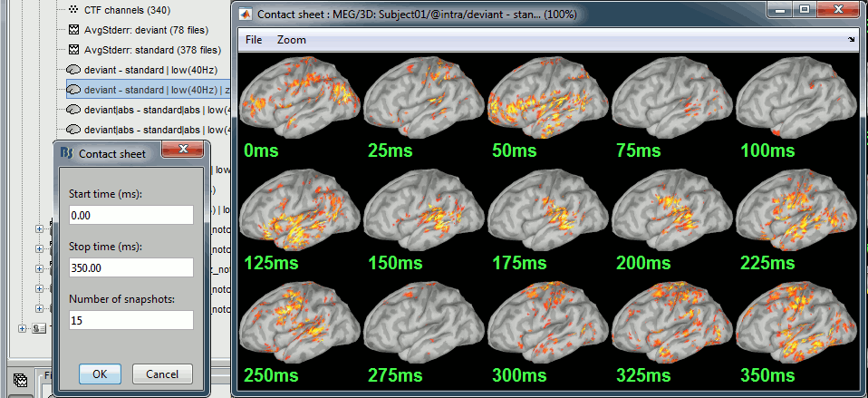This screenshot has height=398, width=868.
Task: Click the CTF channels (340) icon
Action: pos(73,10)
